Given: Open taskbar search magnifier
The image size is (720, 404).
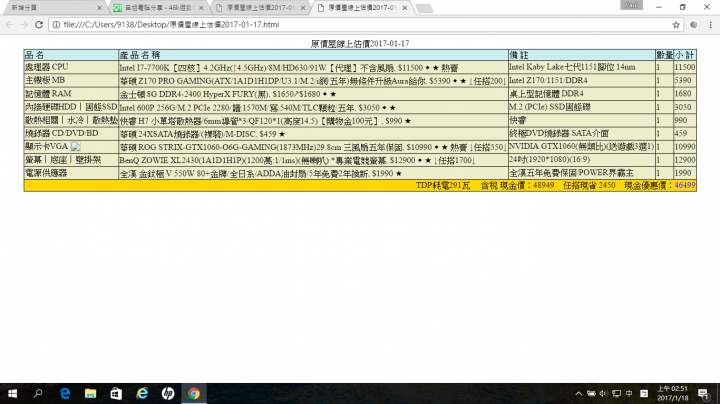Looking at the screenshot, I should tap(38, 393).
